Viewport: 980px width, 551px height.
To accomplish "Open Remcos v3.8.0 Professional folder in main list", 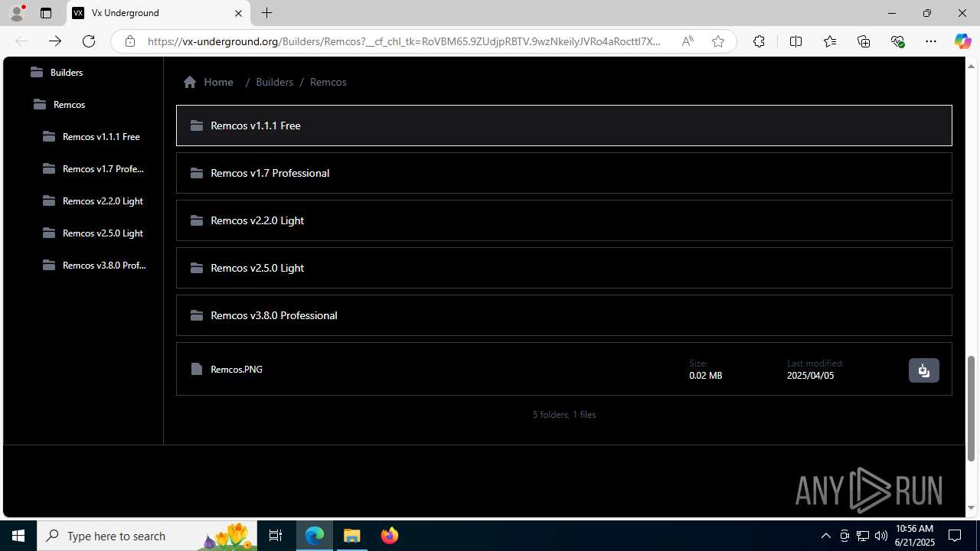I will [564, 315].
